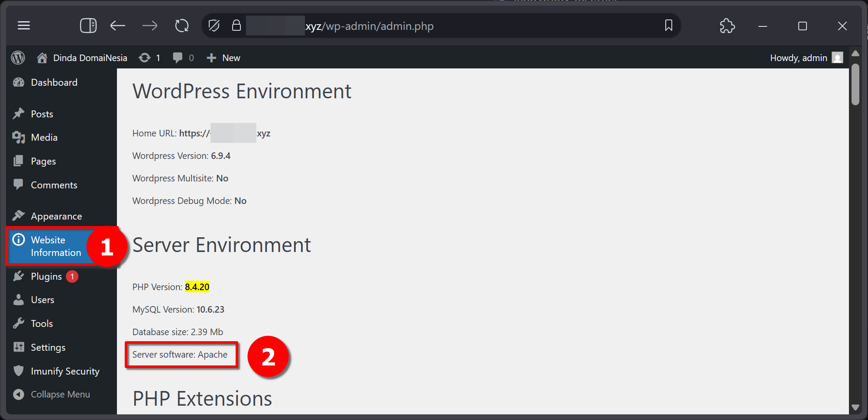Image resolution: width=868 pixels, height=420 pixels.
Task: Select Website Information in the sidebar
Action: [x=56, y=246]
